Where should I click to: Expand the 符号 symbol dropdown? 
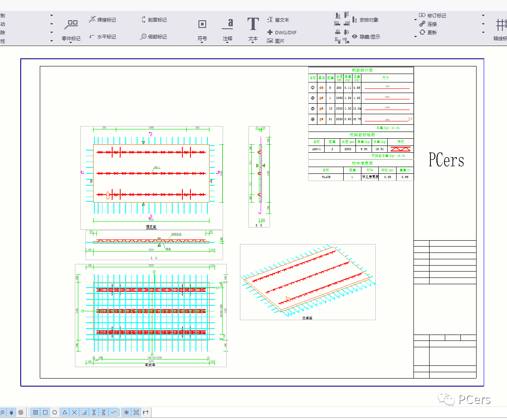[202, 42]
